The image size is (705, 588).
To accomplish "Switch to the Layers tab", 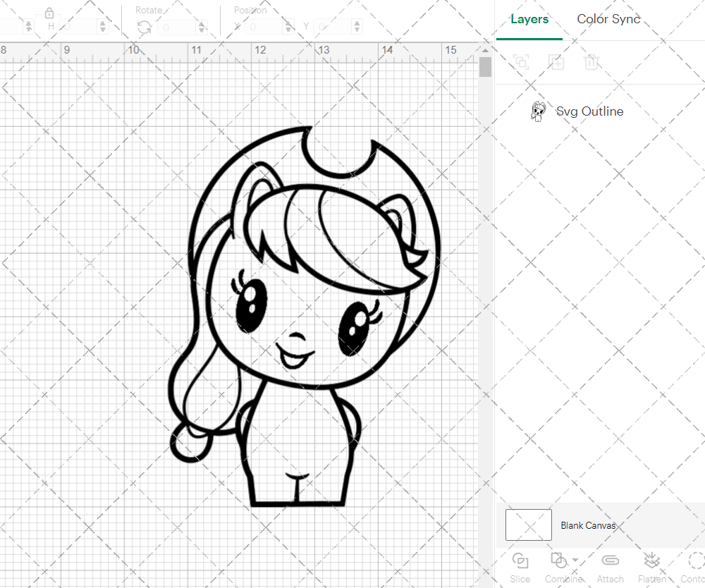I will click(x=529, y=19).
